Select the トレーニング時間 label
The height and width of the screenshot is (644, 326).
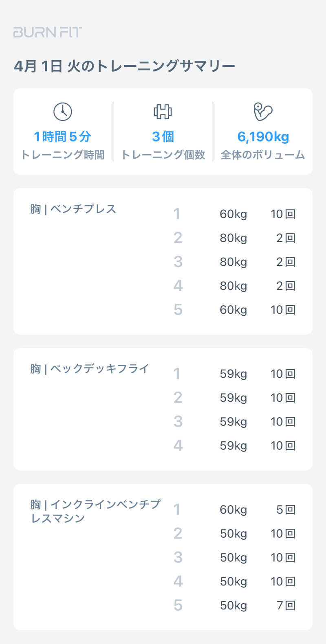[62, 155]
